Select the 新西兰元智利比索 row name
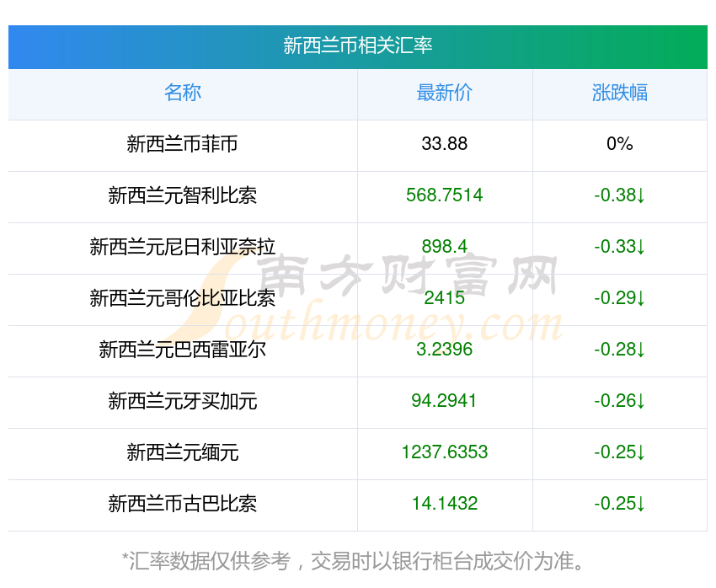 pos(183,195)
